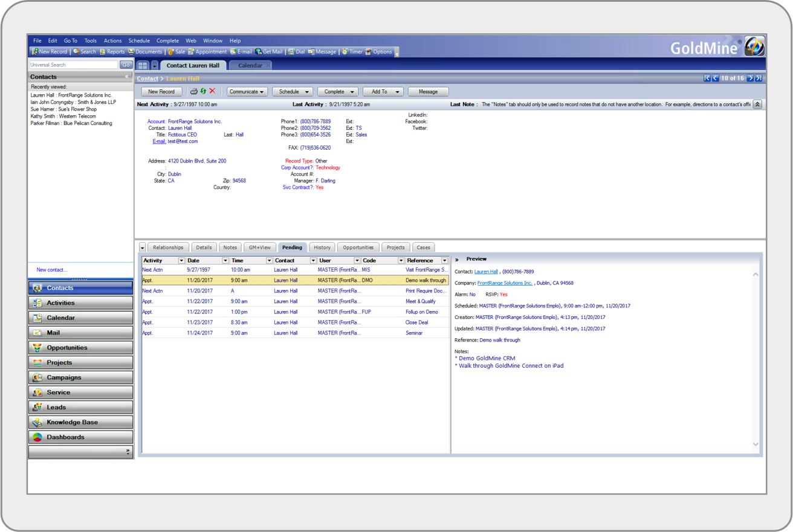Image resolution: width=793 pixels, height=532 pixels.
Task: Click the Message toolbar icon
Action: click(x=322, y=52)
